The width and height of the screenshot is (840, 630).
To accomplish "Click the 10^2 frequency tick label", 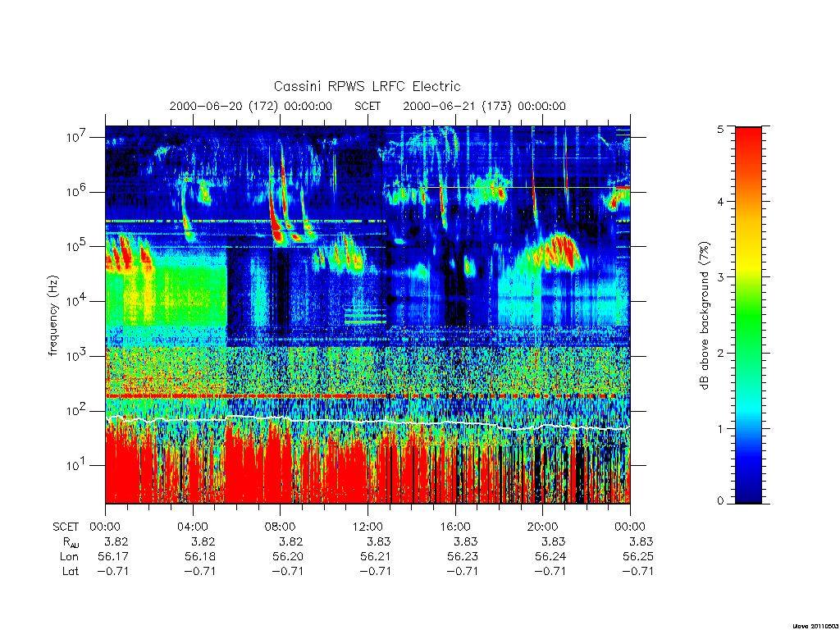I will (76, 410).
